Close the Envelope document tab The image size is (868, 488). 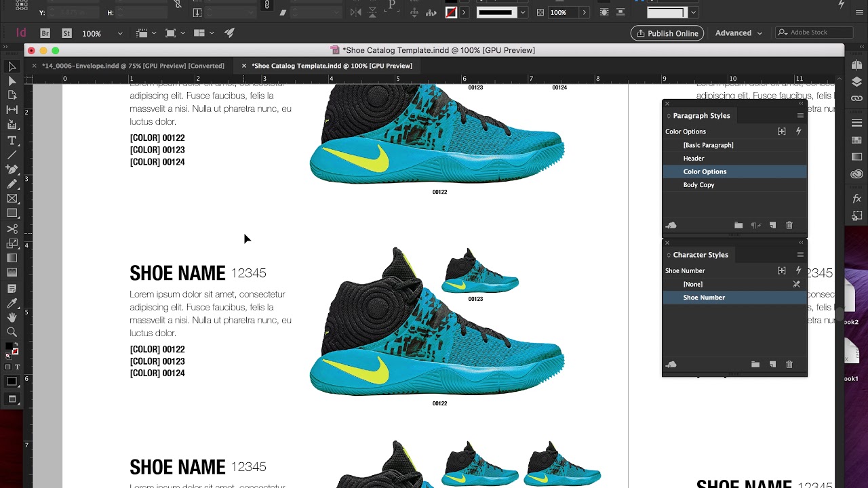click(35, 66)
